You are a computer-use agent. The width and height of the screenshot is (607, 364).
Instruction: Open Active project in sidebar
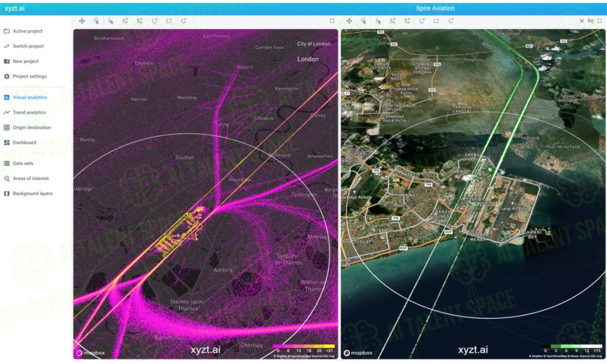pos(23,31)
